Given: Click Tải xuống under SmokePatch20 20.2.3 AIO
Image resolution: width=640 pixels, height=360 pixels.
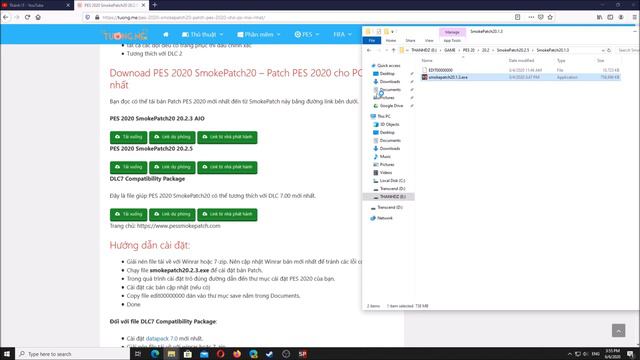Looking at the screenshot, I should pos(129,137).
